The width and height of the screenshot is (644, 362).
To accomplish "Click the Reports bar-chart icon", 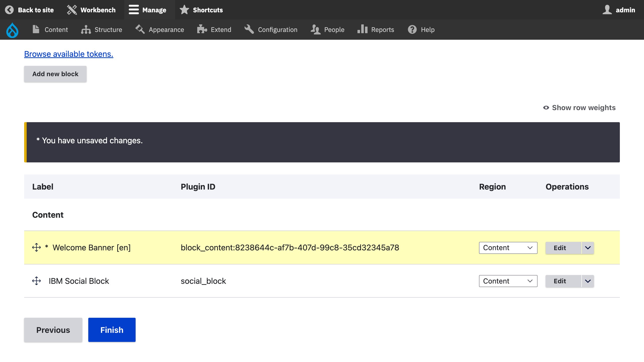I will pyautogui.click(x=362, y=29).
